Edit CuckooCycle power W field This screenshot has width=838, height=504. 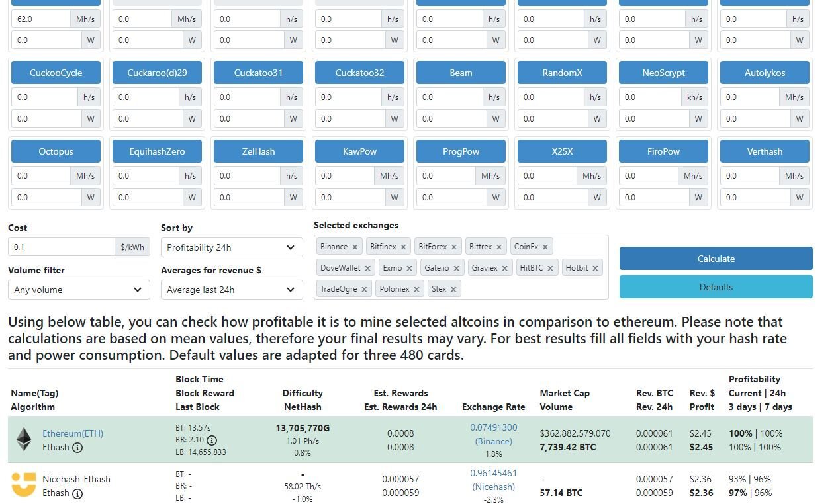tap(46, 119)
